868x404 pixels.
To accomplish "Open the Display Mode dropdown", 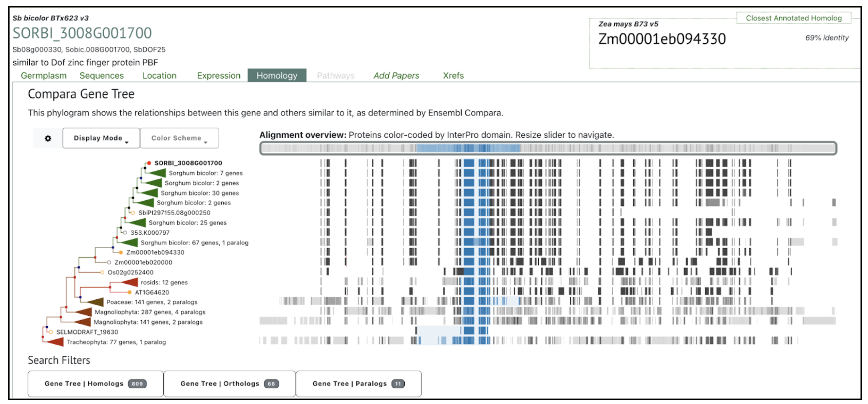I will tap(101, 138).
